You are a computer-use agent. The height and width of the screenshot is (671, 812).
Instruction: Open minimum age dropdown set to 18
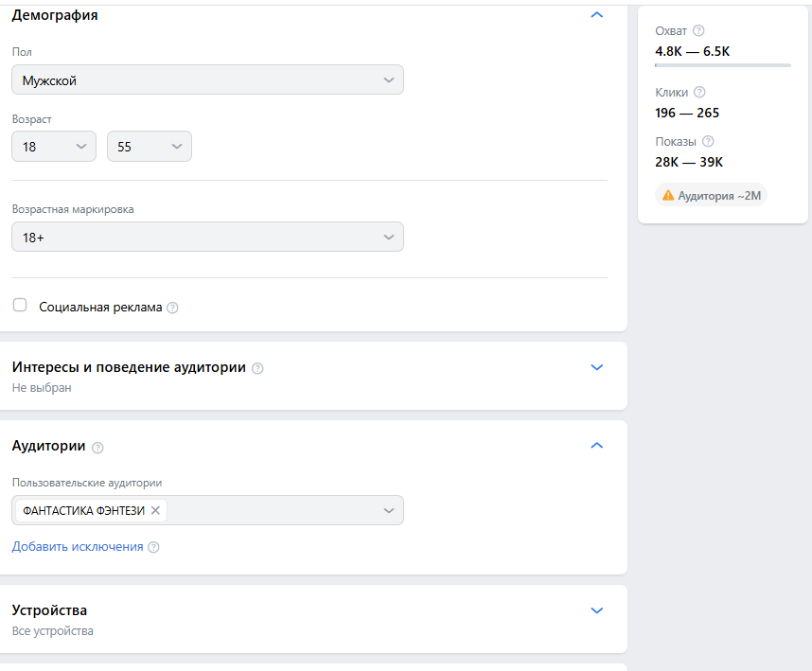54,147
